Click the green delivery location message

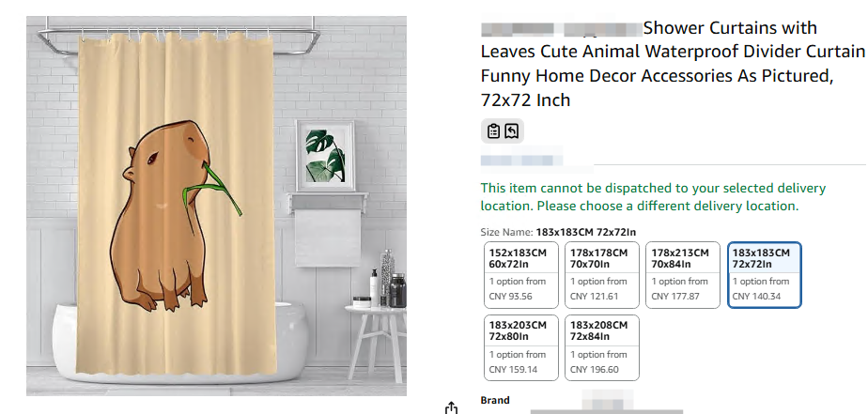640,196
